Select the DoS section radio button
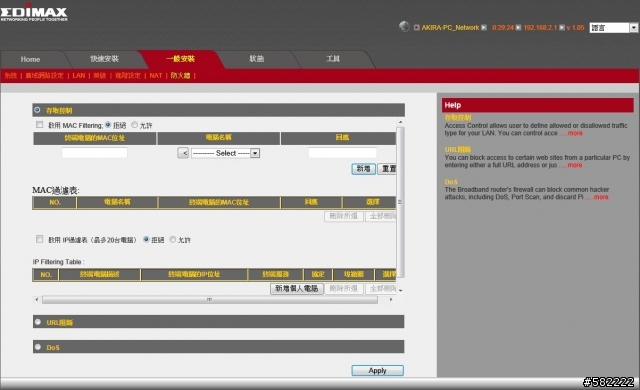The width and height of the screenshot is (640, 390). tap(38, 347)
